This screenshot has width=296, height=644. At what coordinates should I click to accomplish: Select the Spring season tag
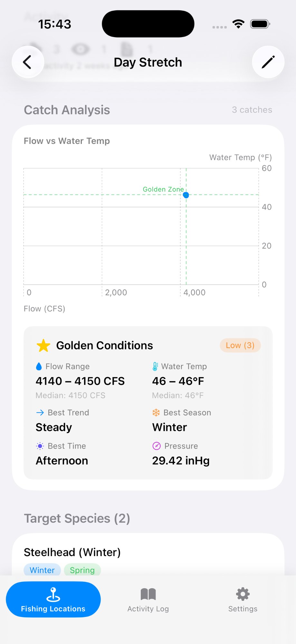pyautogui.click(x=82, y=570)
